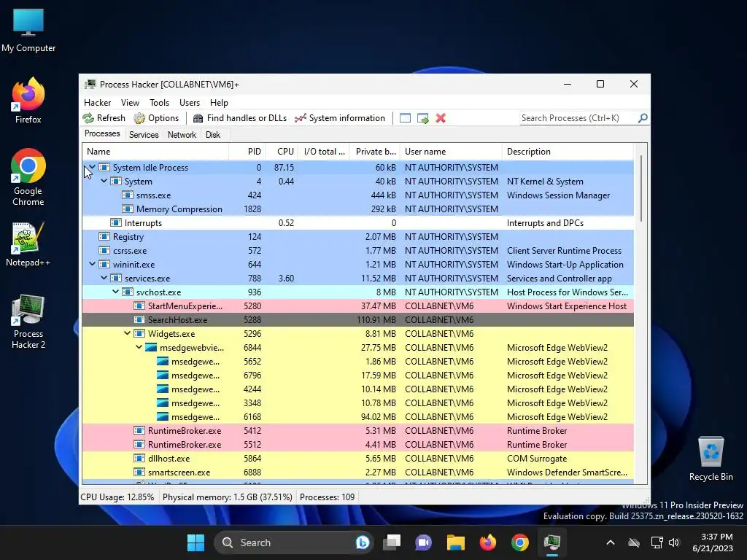Select the SearchHost.exe process row

357,319
